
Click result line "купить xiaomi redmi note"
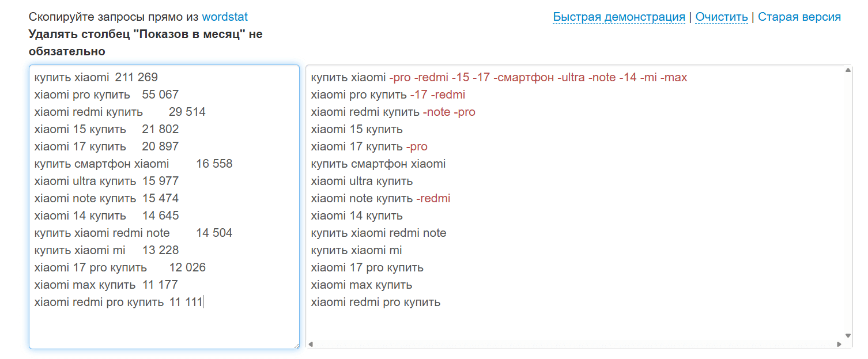pos(379,233)
